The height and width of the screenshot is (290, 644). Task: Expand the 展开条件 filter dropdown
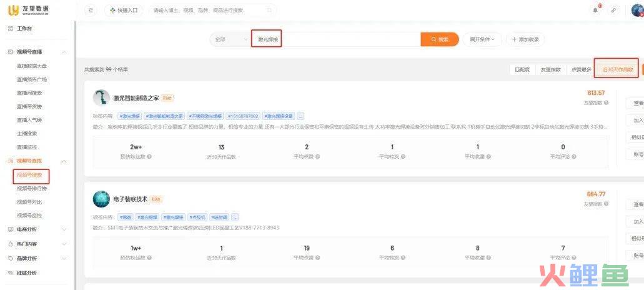click(x=482, y=39)
